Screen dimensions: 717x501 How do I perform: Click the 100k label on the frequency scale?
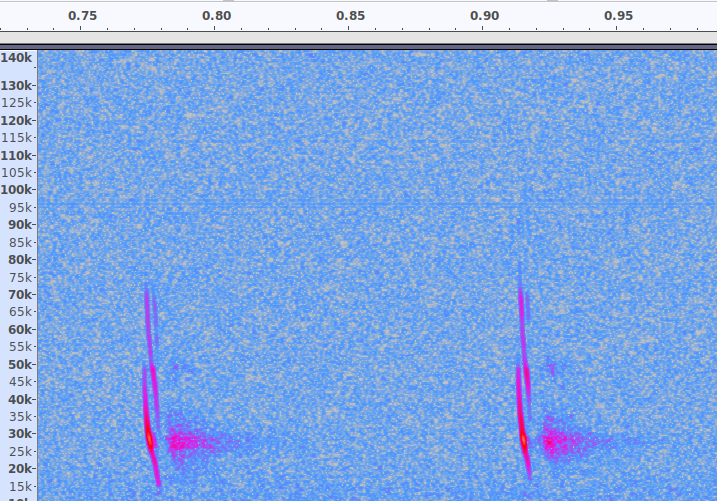point(17,190)
